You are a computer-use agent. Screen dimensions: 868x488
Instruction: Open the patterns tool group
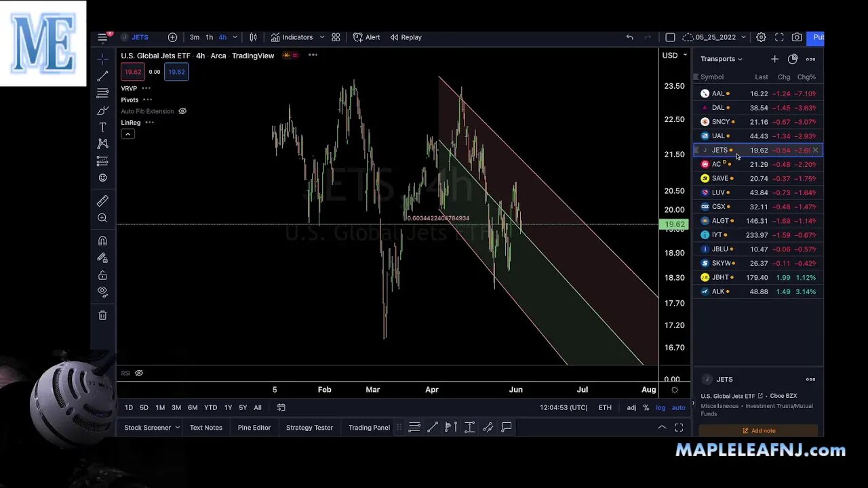click(102, 144)
